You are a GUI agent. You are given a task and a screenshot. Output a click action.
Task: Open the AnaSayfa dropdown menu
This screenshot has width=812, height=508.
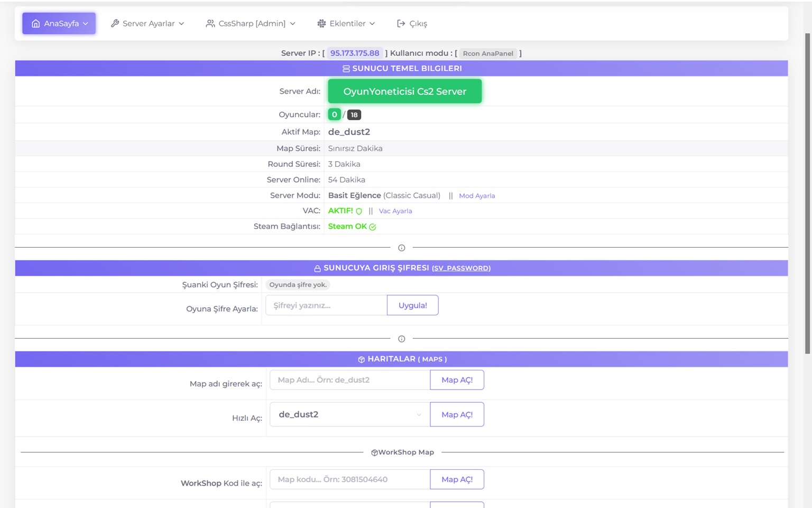click(59, 23)
